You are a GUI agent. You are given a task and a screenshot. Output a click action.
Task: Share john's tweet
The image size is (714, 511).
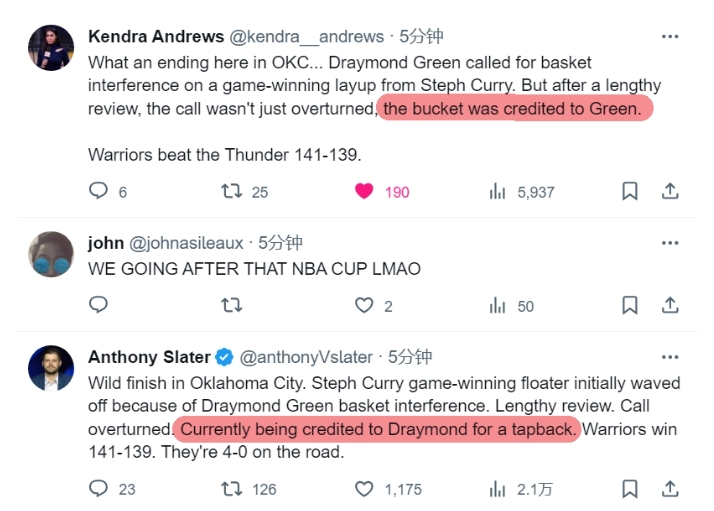[670, 305]
